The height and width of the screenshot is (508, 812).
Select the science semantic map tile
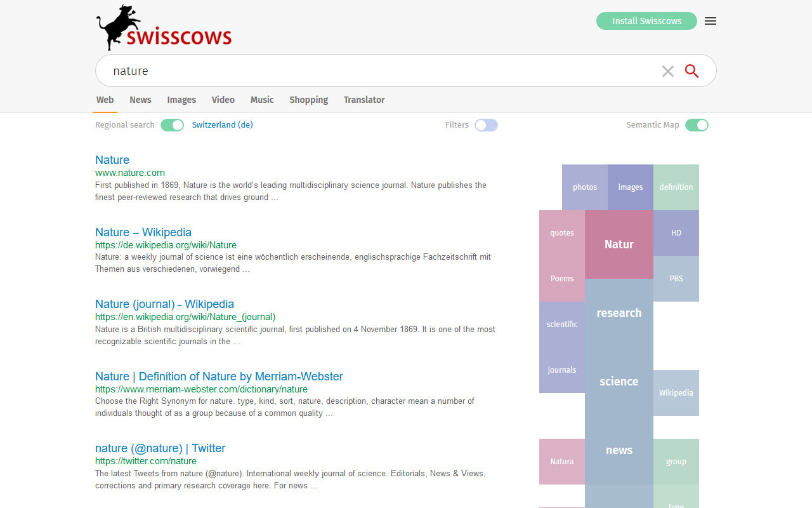coord(619,382)
